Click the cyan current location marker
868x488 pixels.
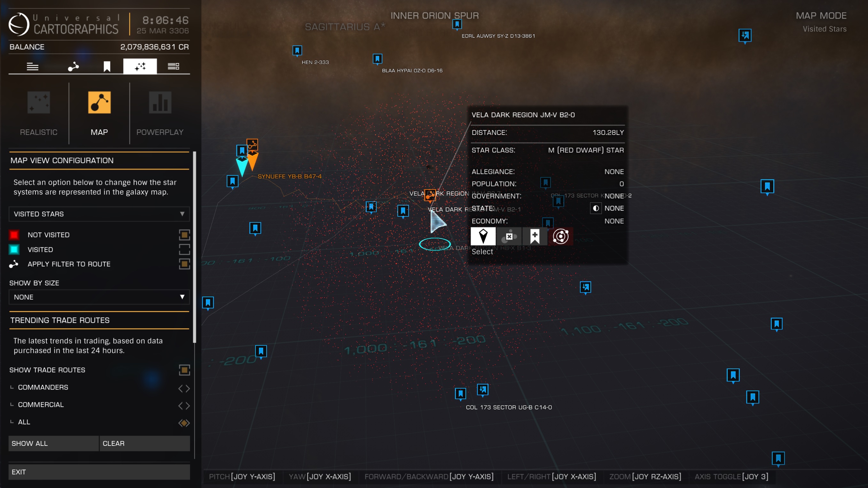pos(242,167)
